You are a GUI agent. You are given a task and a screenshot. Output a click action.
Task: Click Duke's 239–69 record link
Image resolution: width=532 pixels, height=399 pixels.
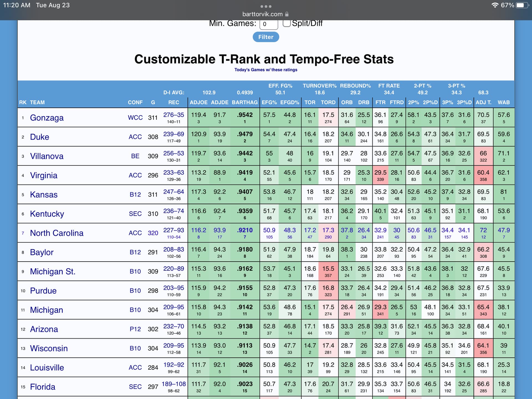coord(174,134)
